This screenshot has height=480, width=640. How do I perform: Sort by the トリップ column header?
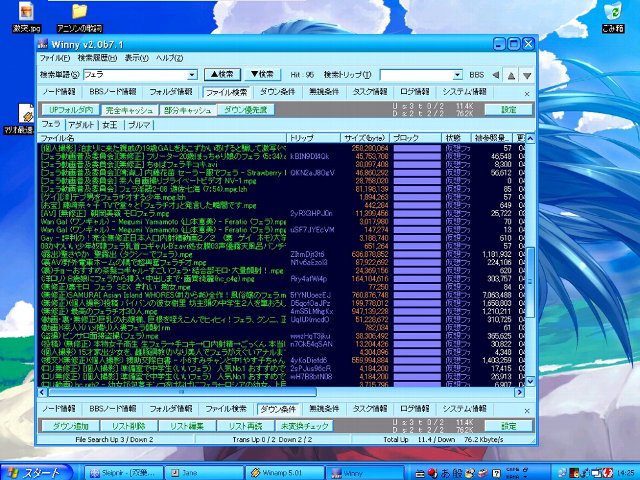click(313, 138)
